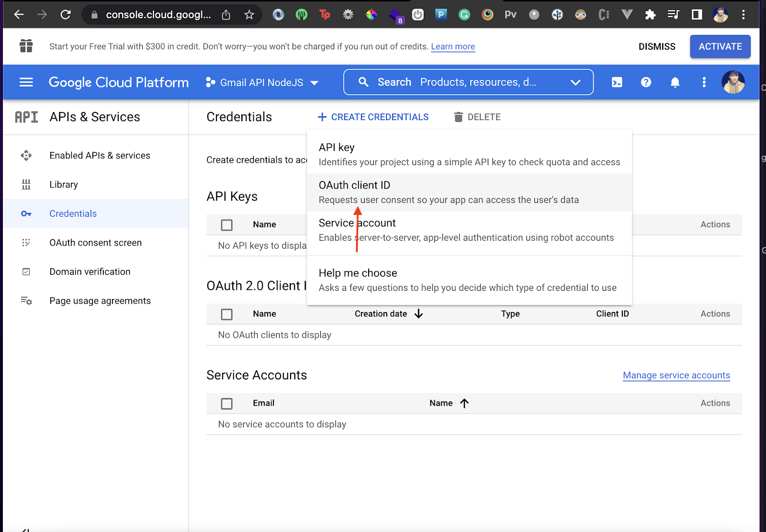Image resolution: width=766 pixels, height=532 pixels.
Task: Bookmark this page with the star icon
Action: click(249, 15)
